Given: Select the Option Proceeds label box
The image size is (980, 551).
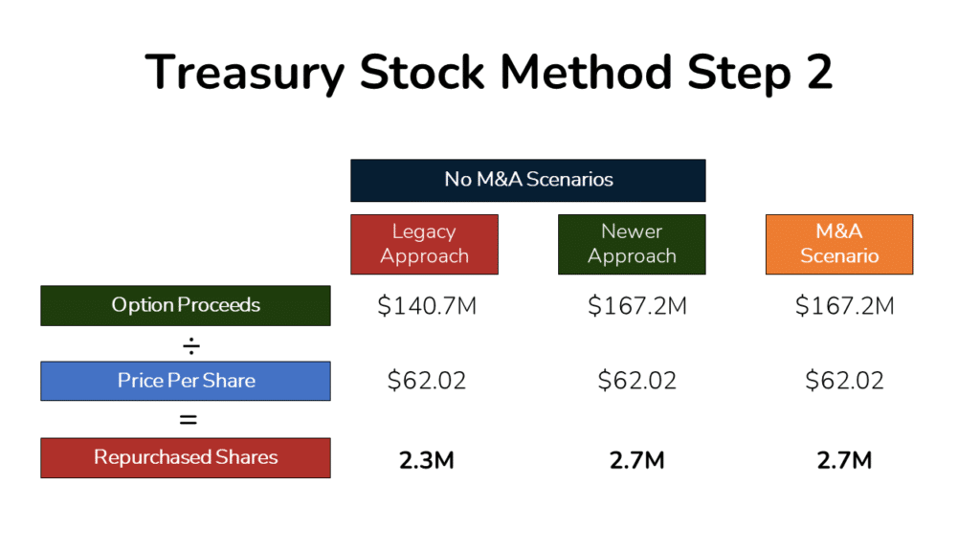Looking at the screenshot, I should click(x=186, y=305).
